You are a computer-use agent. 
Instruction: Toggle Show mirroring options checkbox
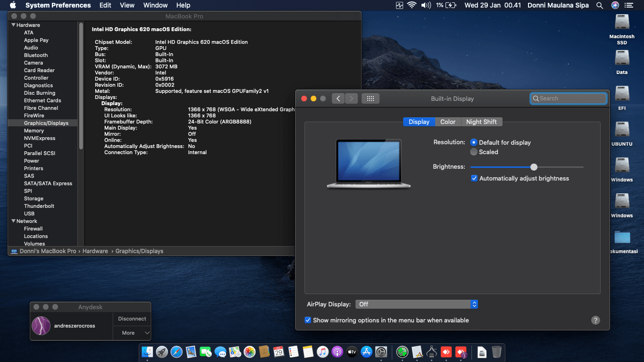[308, 320]
